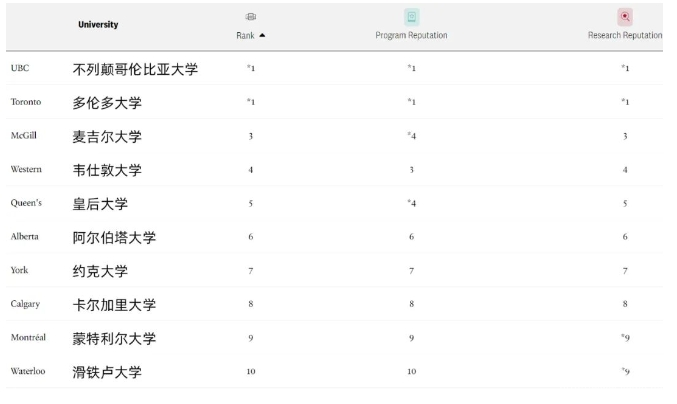Select the text 麦吉尔大学
This screenshot has height=404, width=677.
(x=107, y=136)
